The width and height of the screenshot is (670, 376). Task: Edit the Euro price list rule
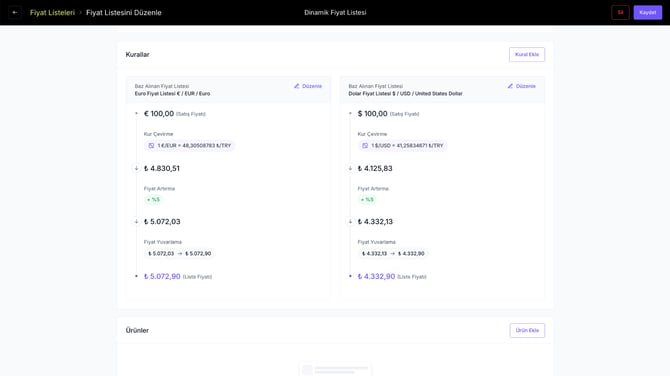pos(308,86)
